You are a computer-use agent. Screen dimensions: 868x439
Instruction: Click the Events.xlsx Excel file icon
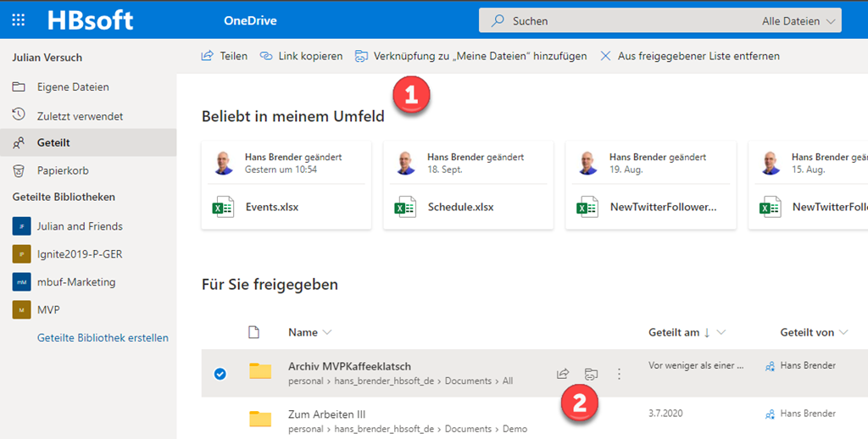pyautogui.click(x=224, y=207)
